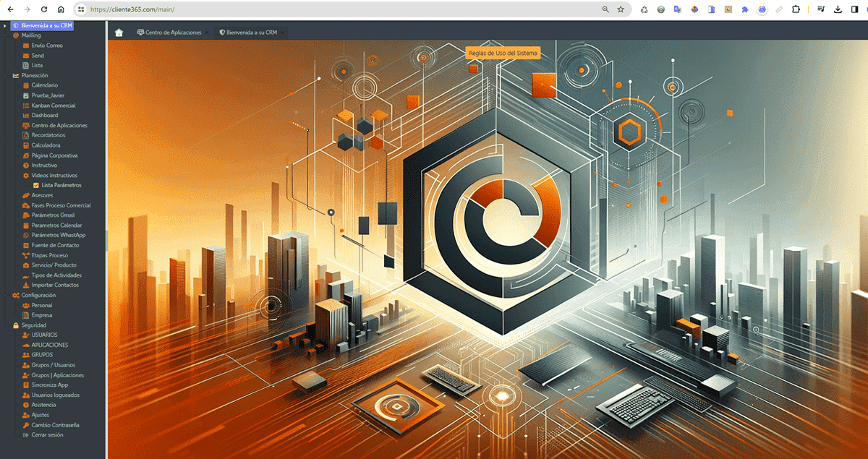Bookmark page with the star icon
This screenshot has height=459, width=868.
point(621,9)
